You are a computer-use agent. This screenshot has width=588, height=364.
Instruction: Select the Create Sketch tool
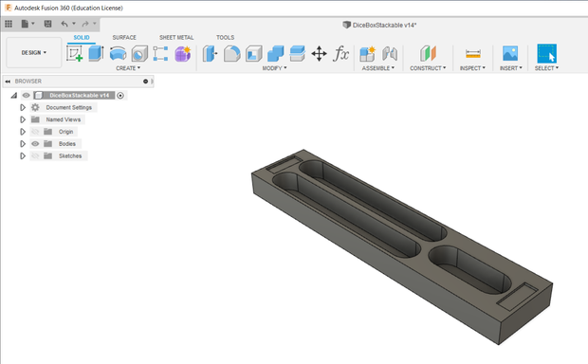tap(75, 54)
